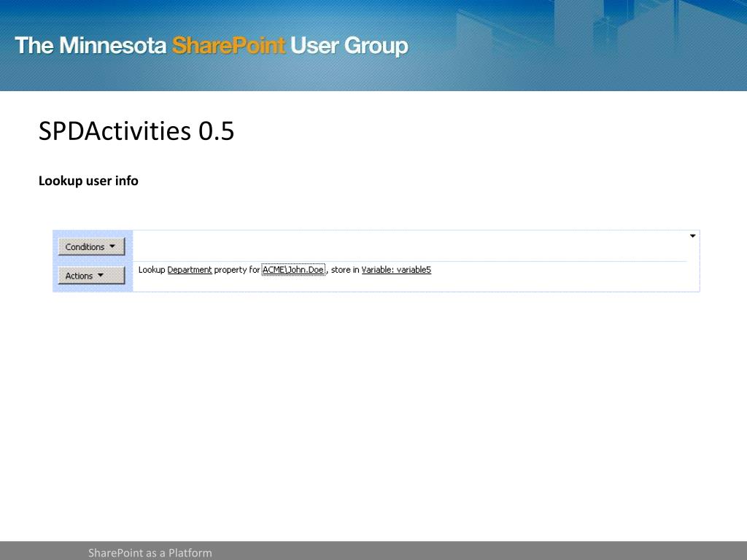Click the Lookup user info heading

88,181
